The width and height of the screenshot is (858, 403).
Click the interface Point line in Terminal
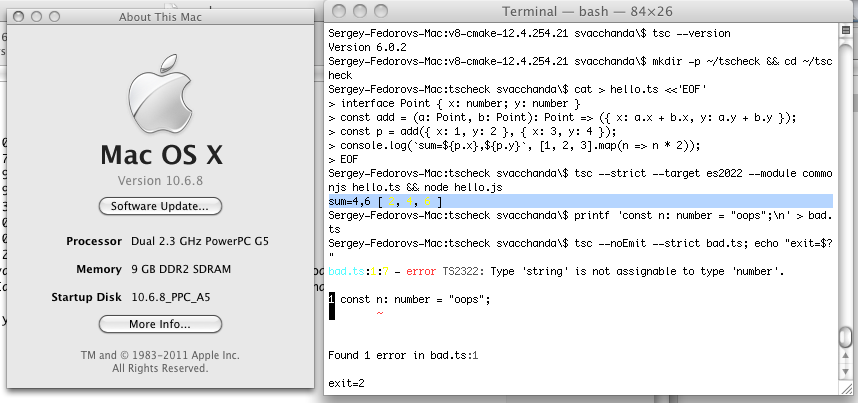pyautogui.click(x=454, y=103)
